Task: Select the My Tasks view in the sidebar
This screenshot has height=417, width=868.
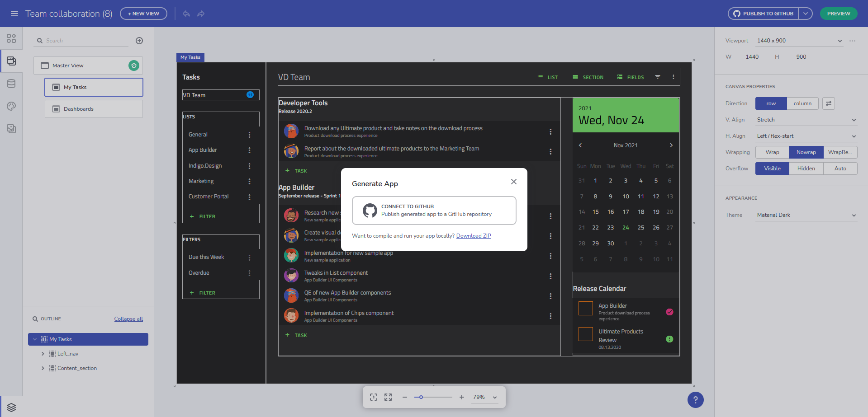Action: pyautogui.click(x=94, y=87)
